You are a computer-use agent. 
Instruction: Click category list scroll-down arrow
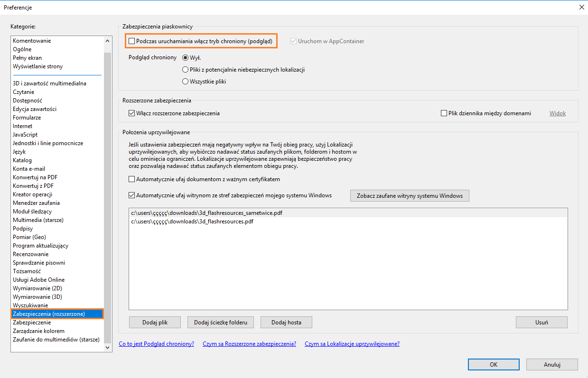click(x=108, y=348)
